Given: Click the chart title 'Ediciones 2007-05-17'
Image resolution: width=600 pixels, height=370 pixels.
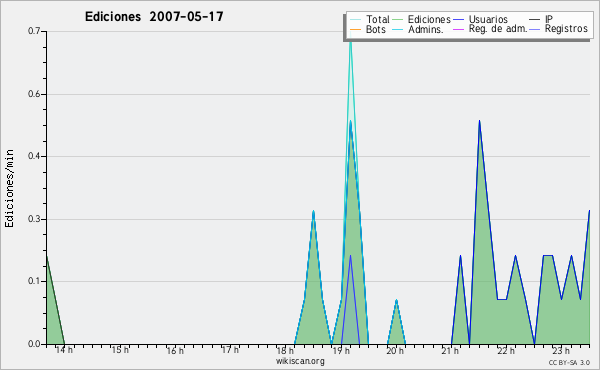Looking at the screenshot, I should 154,17.
